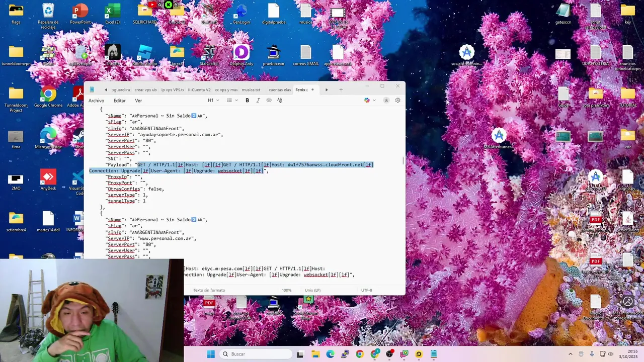Image resolution: width=644 pixels, height=362 pixels.
Task: Open the Archivo menu
Action: [x=96, y=101]
